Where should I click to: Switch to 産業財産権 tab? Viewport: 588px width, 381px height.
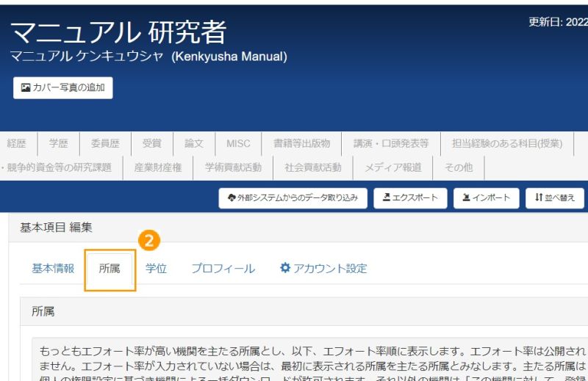click(158, 167)
